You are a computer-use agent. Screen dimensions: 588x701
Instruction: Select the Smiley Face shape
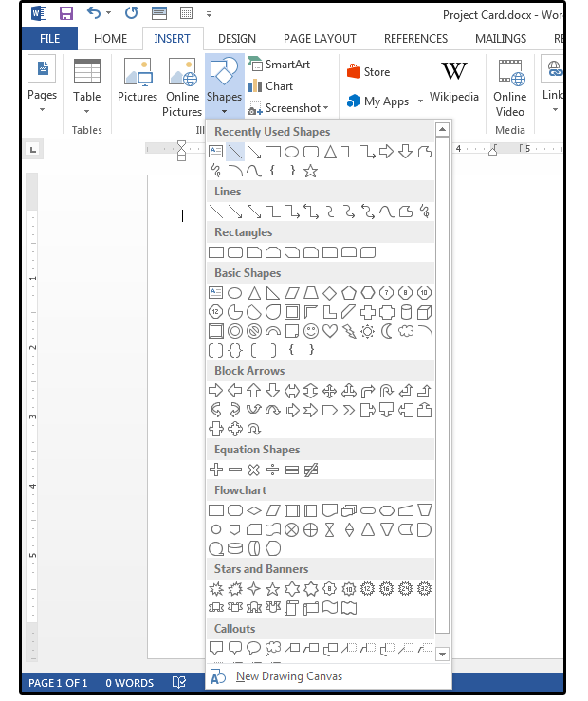tap(311, 331)
